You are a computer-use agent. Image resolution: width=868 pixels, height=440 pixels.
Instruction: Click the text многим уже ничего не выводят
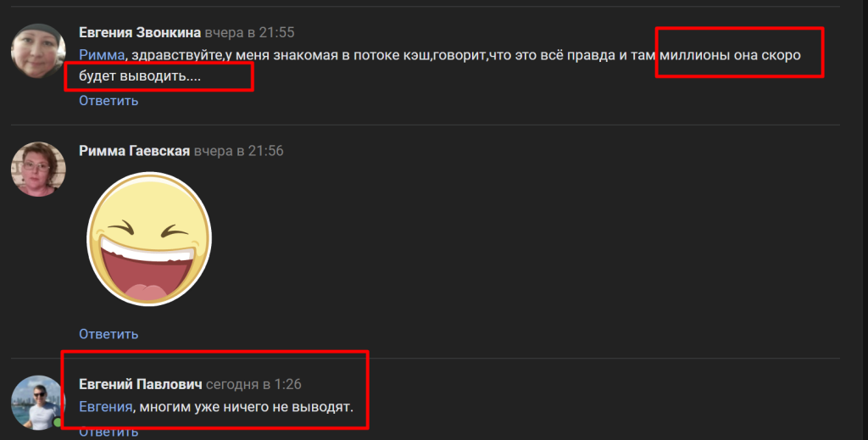click(x=247, y=407)
